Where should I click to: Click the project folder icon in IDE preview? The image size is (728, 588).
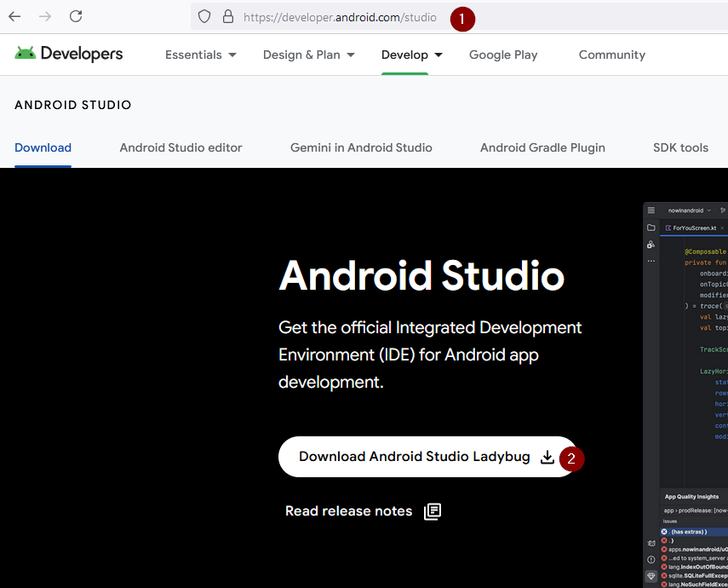[651, 228]
